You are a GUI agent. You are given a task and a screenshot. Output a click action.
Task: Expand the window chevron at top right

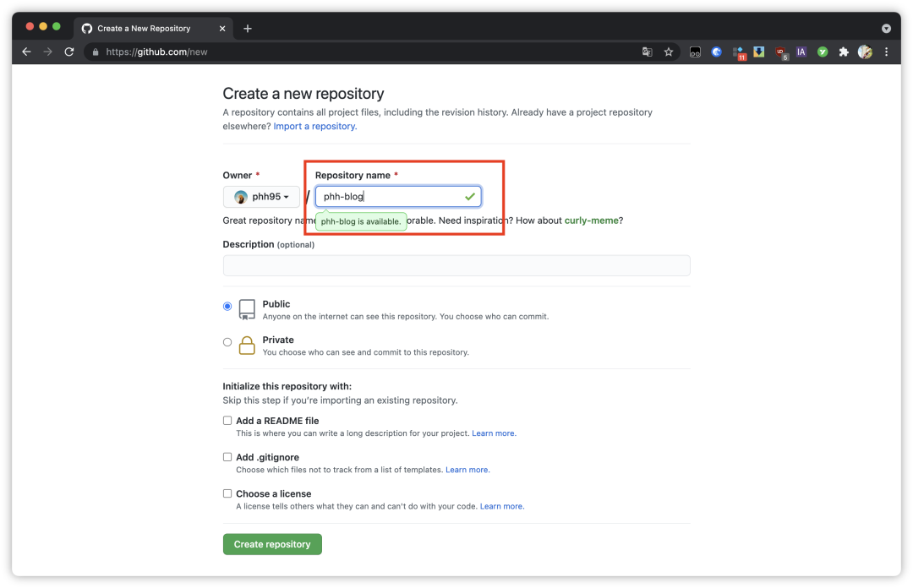[886, 28]
